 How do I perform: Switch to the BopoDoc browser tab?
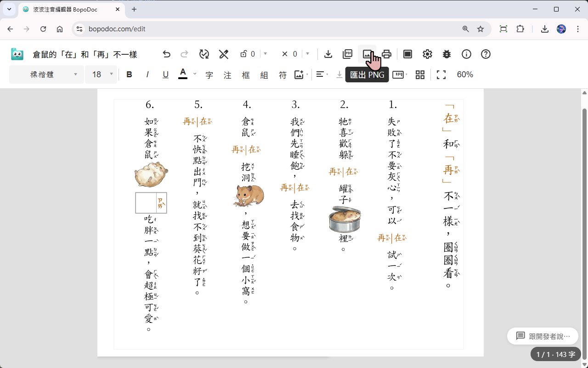click(69, 9)
